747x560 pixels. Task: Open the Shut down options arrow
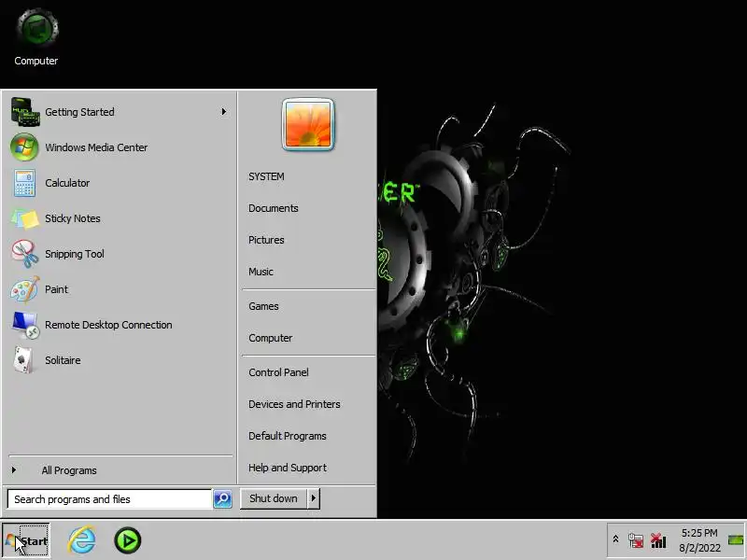[x=313, y=498]
